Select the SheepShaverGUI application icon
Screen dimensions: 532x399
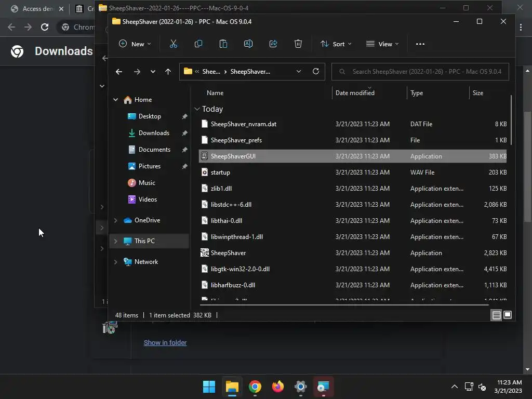(x=204, y=156)
